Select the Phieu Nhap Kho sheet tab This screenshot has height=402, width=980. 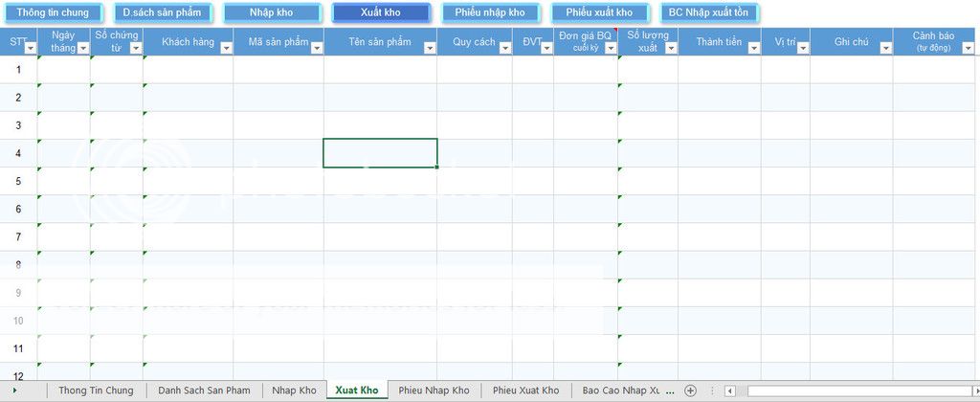434,391
